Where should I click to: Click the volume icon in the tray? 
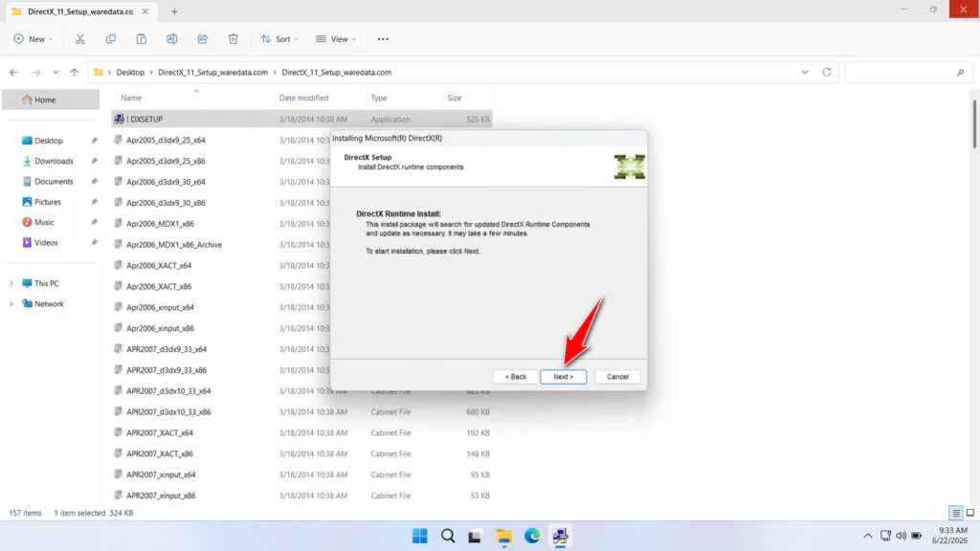(901, 536)
